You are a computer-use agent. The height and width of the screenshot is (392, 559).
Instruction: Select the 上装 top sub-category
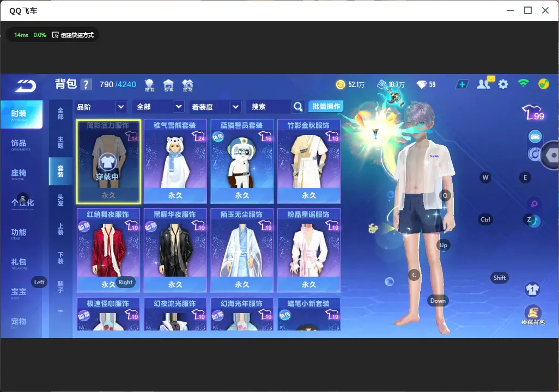60,229
